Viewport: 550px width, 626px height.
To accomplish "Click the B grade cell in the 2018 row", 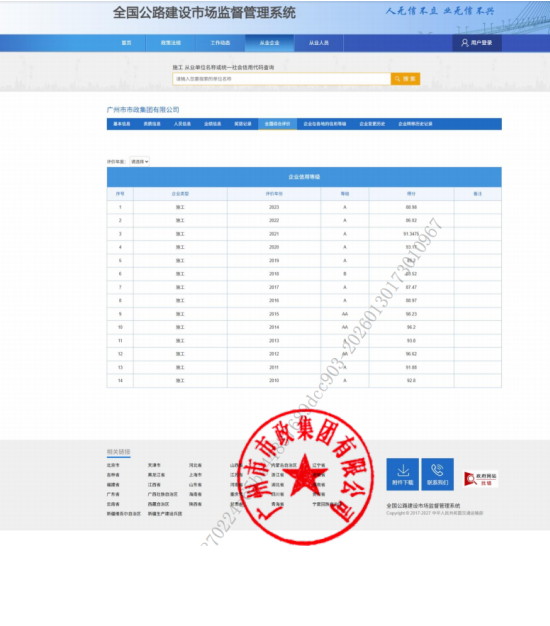I will pos(345,274).
